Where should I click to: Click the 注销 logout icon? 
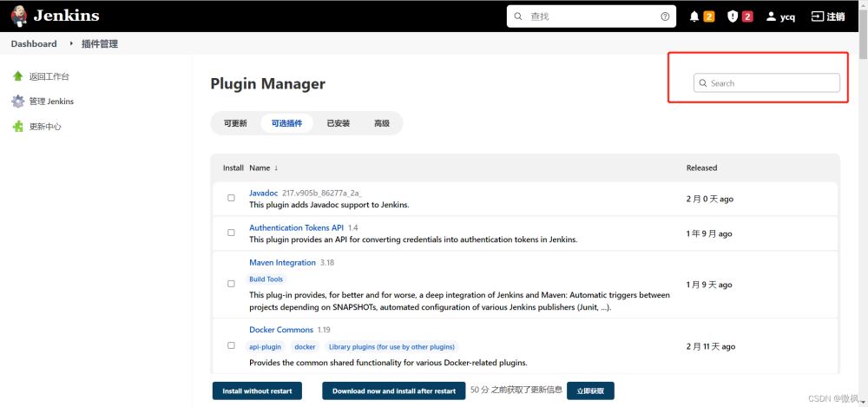click(x=817, y=16)
